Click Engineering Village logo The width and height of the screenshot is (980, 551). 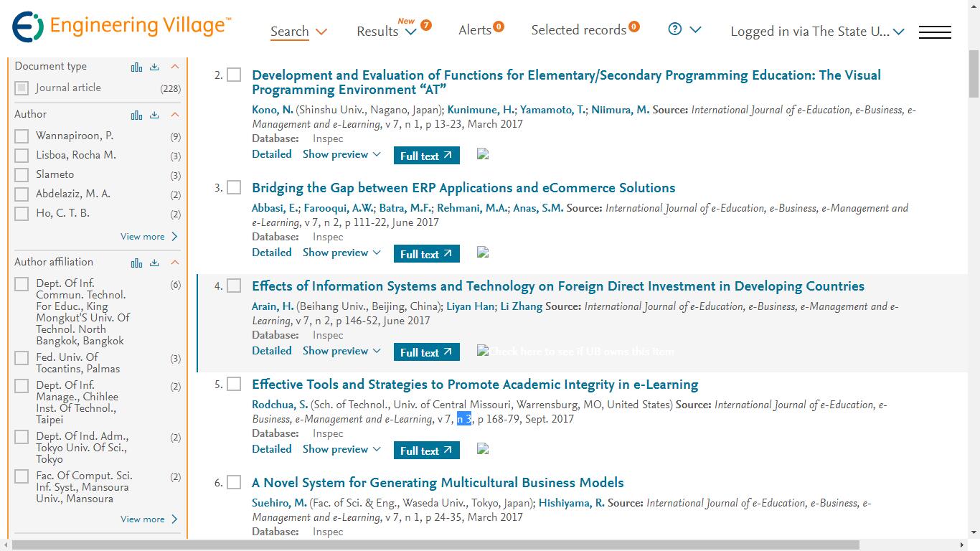121,27
